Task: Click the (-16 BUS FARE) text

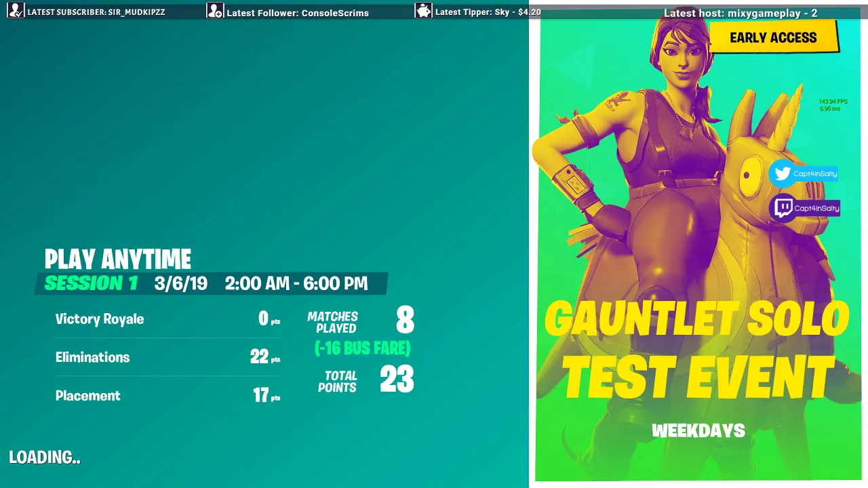Action: (362, 348)
